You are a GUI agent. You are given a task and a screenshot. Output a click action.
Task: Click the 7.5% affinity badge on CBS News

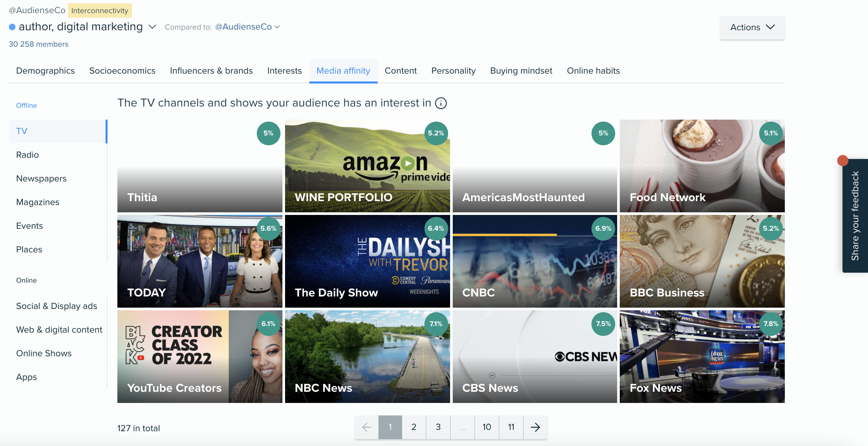[603, 324]
